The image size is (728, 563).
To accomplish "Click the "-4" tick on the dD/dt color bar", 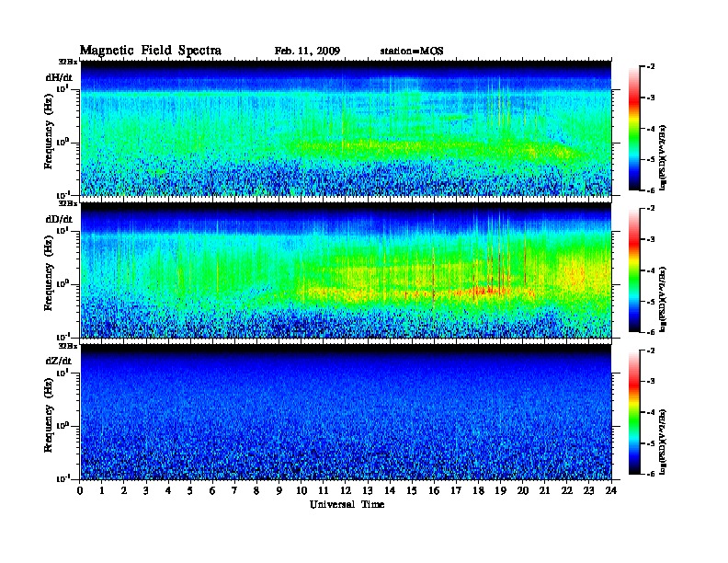I will click(651, 270).
